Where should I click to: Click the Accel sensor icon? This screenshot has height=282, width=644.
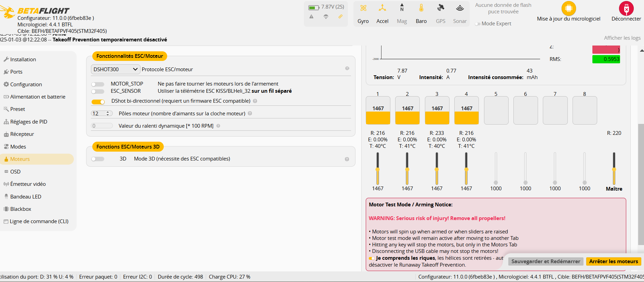click(382, 8)
